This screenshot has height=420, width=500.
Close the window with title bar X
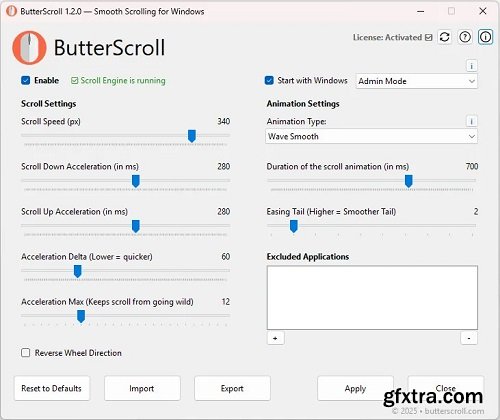point(483,11)
